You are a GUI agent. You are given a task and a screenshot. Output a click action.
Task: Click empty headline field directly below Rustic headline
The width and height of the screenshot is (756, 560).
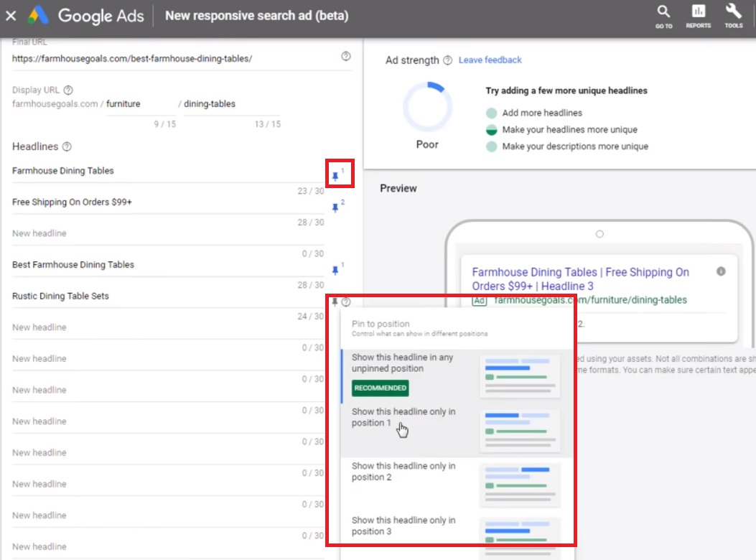(168, 327)
